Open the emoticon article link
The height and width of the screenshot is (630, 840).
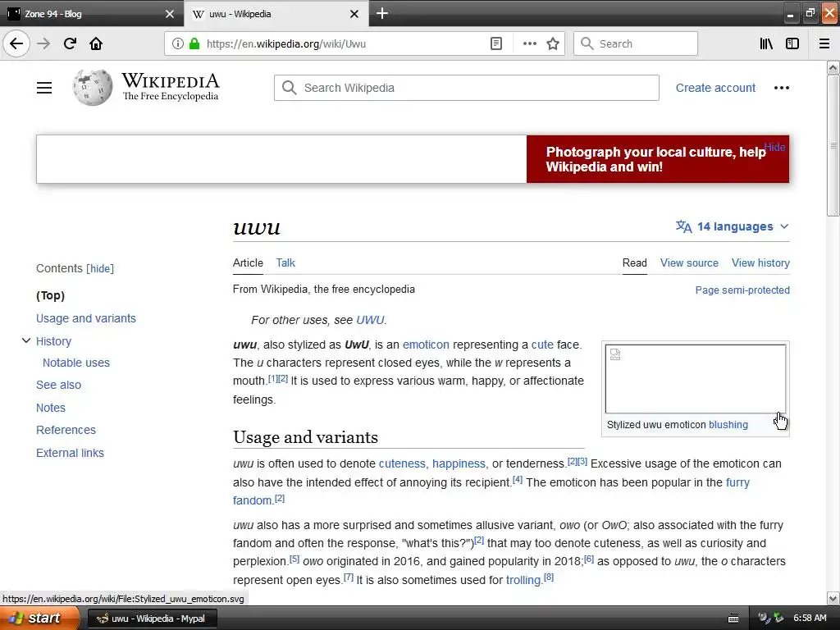426,345
